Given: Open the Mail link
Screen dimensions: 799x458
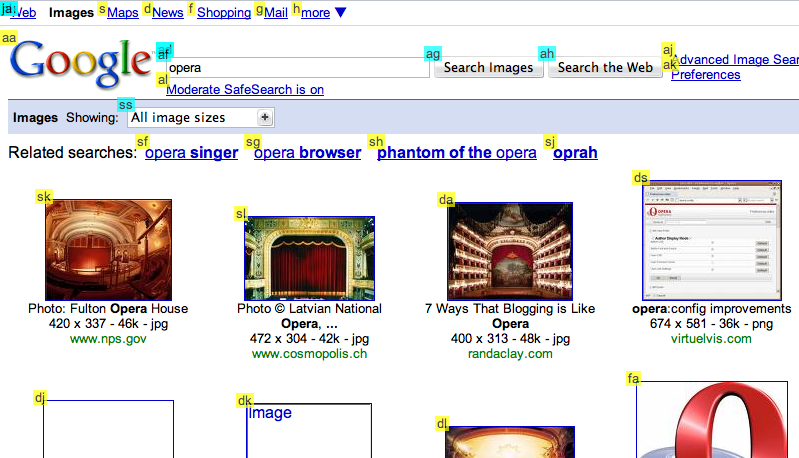Looking at the screenshot, I should click(x=276, y=13).
